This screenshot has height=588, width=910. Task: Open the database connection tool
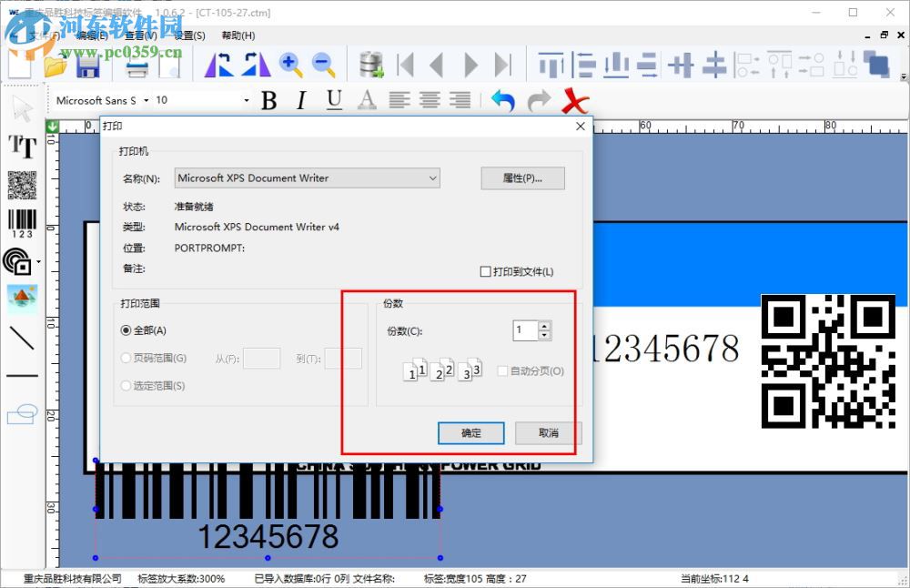pyautogui.click(x=371, y=65)
